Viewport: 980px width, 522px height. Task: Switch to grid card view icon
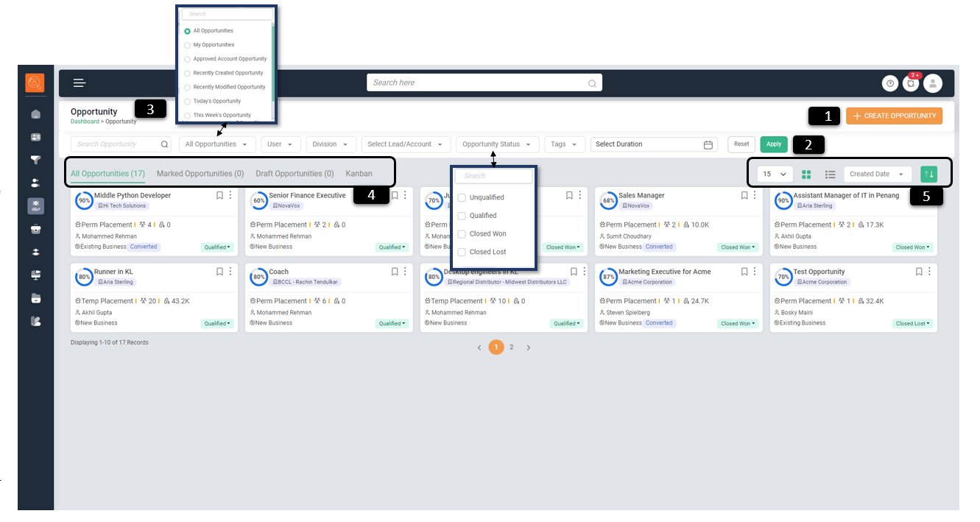point(806,174)
